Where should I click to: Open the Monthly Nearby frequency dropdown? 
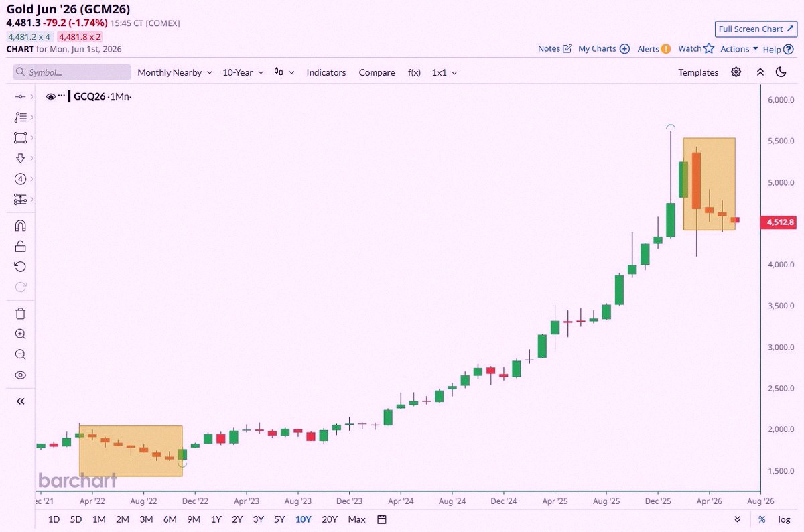[175, 72]
